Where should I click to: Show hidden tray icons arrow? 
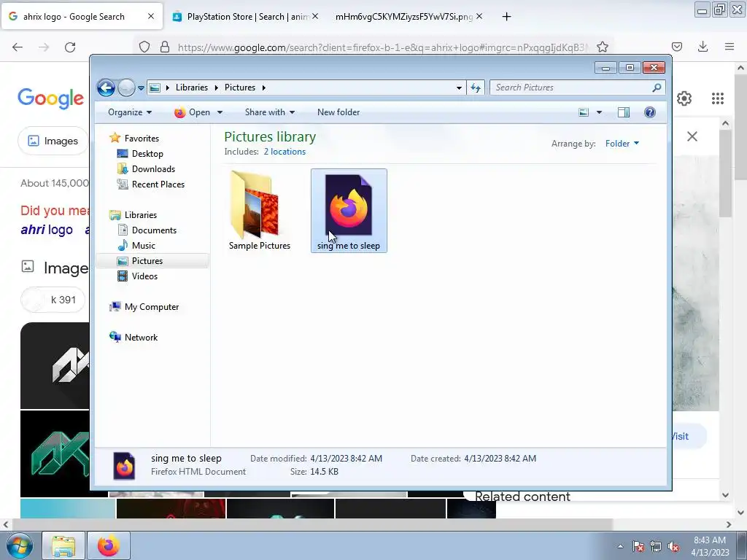tap(620, 546)
